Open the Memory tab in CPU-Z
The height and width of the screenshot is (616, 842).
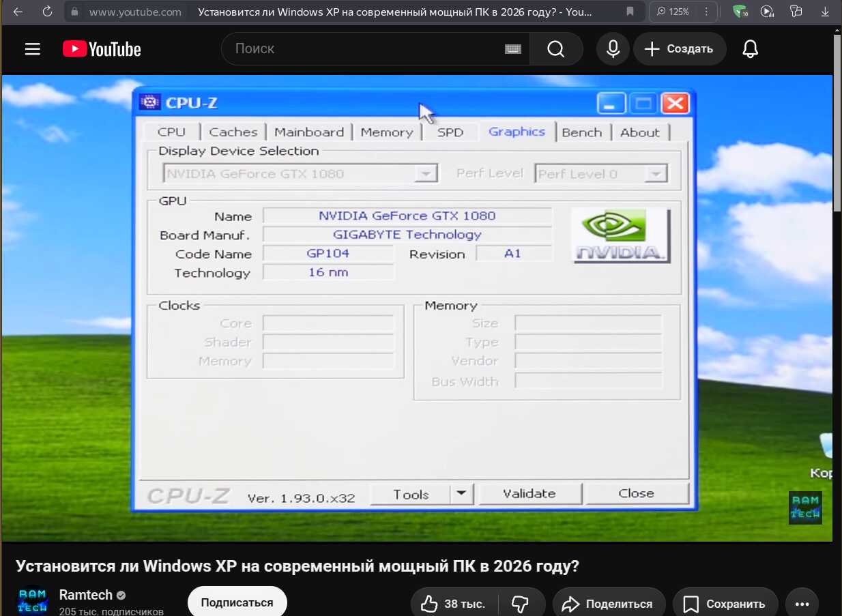(x=387, y=132)
